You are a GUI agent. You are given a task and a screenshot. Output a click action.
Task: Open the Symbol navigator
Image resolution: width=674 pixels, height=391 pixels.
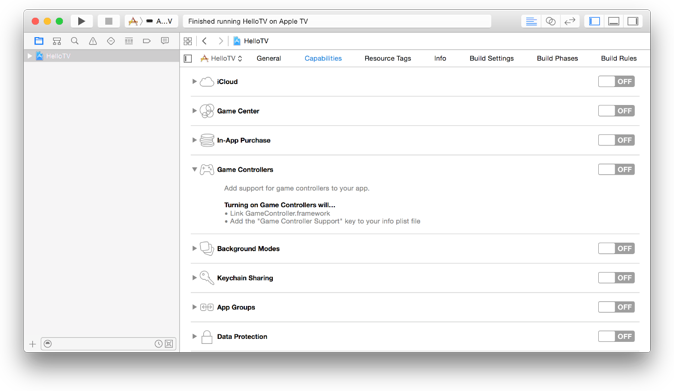(x=57, y=41)
